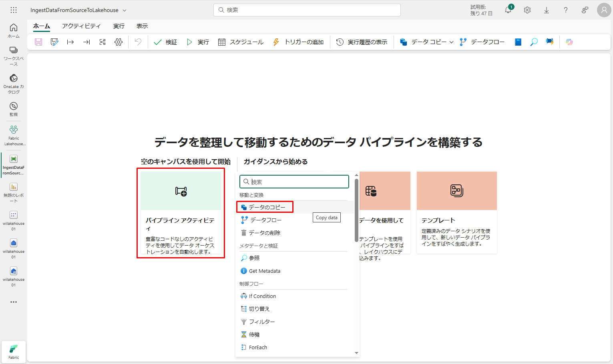
Task: Click the Fabric logo at bottom left
Action: (x=14, y=352)
